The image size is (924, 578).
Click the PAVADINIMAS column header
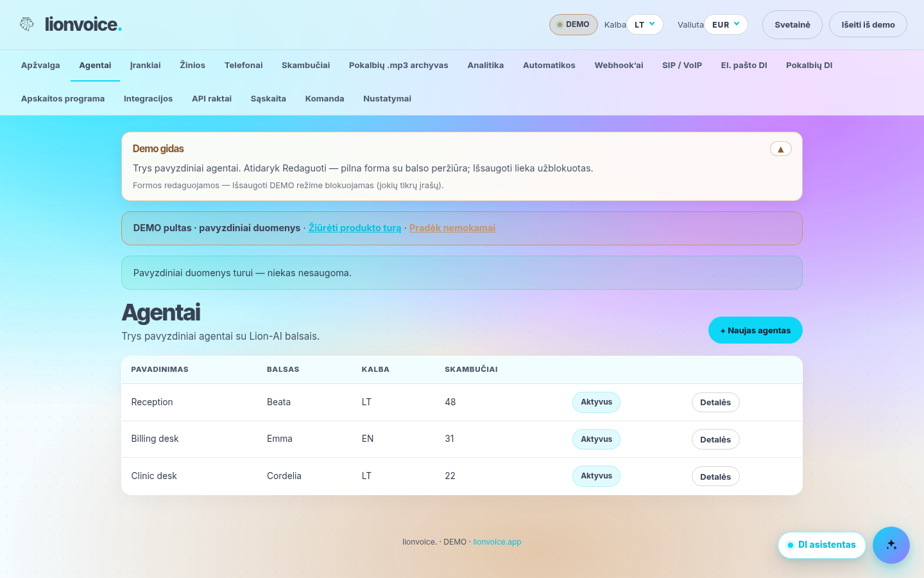tap(160, 369)
